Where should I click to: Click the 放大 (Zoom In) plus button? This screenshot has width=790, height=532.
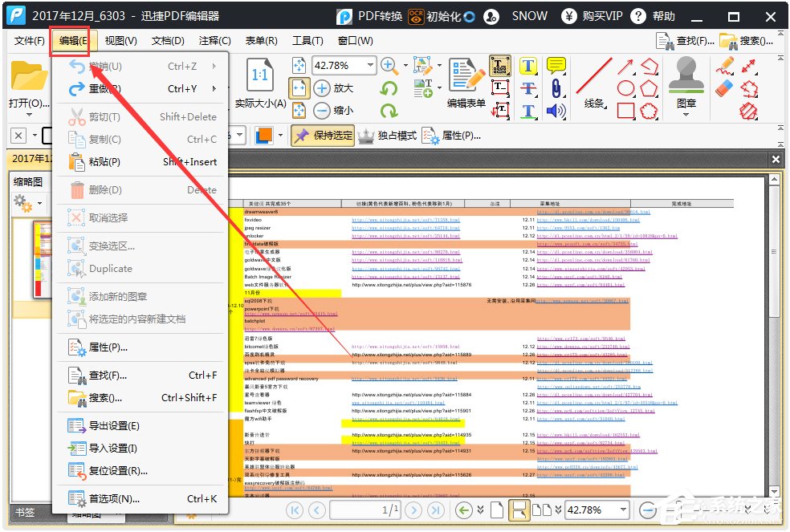coord(322,88)
